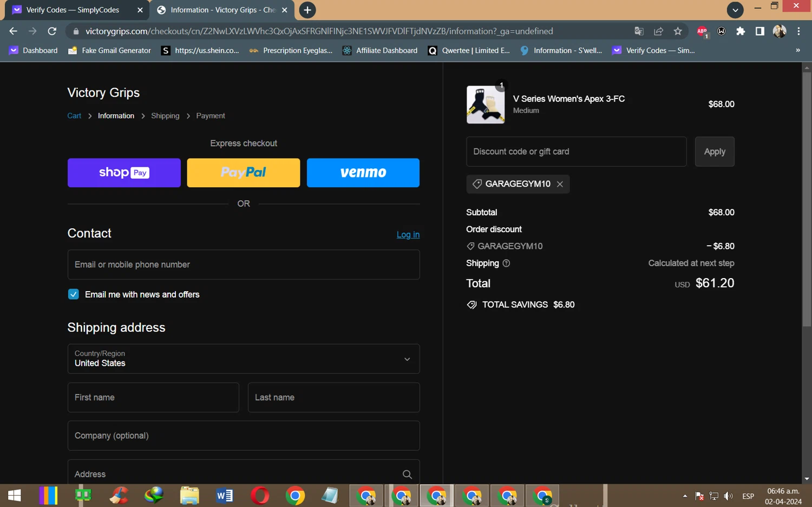The image size is (812, 507).
Task: Open the Prescription Eyeglasses bookmark
Action: (291, 50)
